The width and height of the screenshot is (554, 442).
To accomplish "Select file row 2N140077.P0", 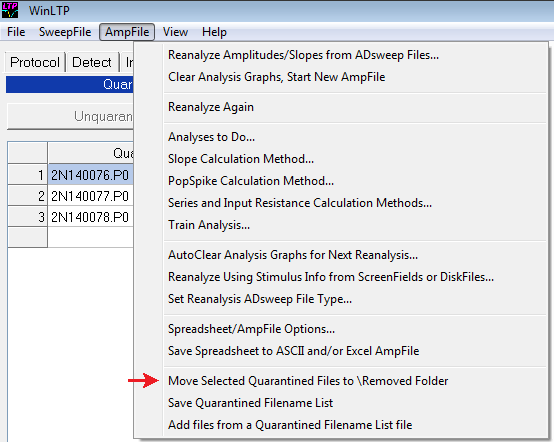I will point(90,196).
